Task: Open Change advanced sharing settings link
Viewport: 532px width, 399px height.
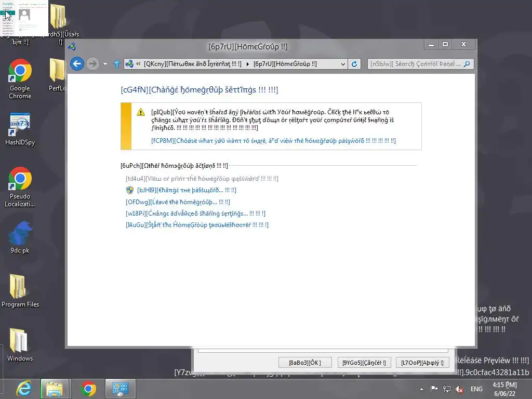Action: 195,214
